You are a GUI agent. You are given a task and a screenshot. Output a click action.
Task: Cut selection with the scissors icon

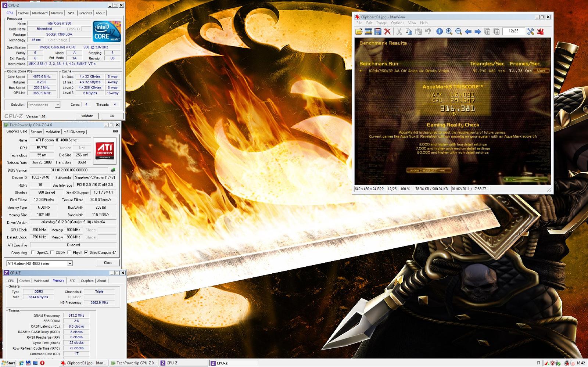point(399,32)
